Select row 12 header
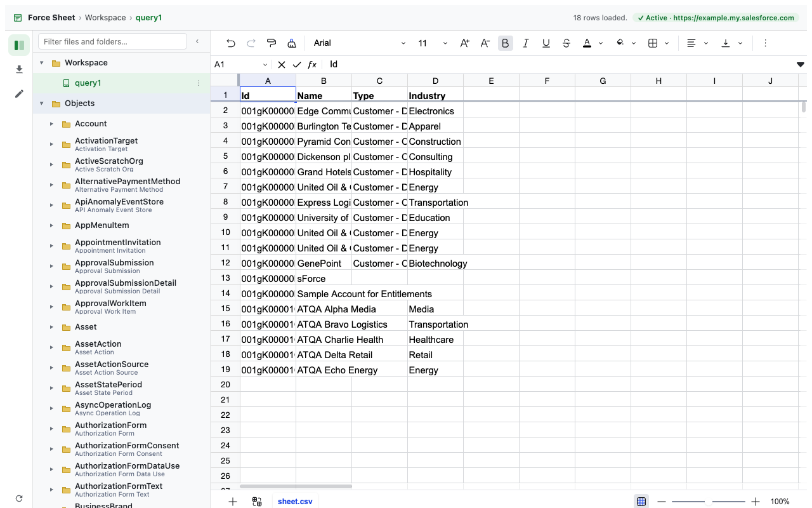The height and width of the screenshot is (508, 812). (225, 262)
